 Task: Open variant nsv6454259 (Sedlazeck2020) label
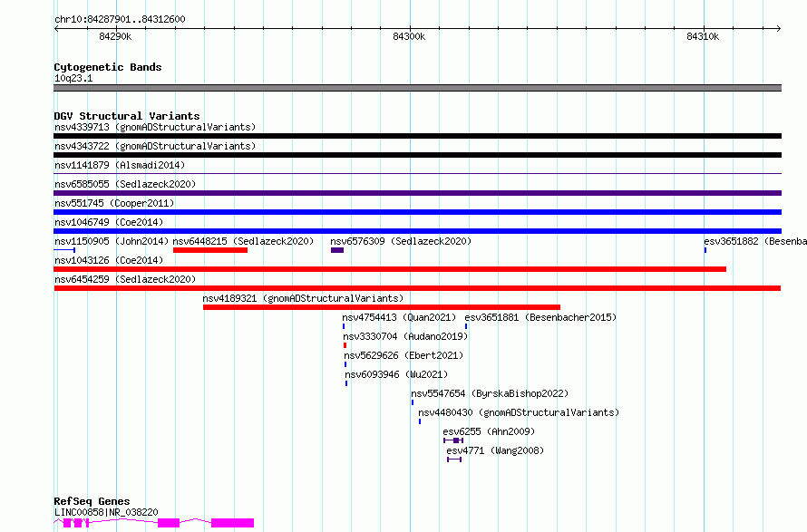[x=125, y=279]
